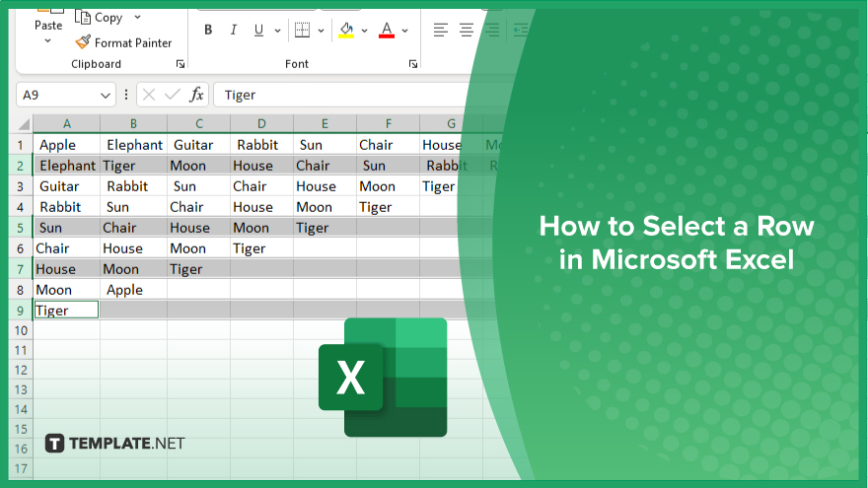Select row 7 header
This screenshot has height=488, width=868.
(x=21, y=269)
